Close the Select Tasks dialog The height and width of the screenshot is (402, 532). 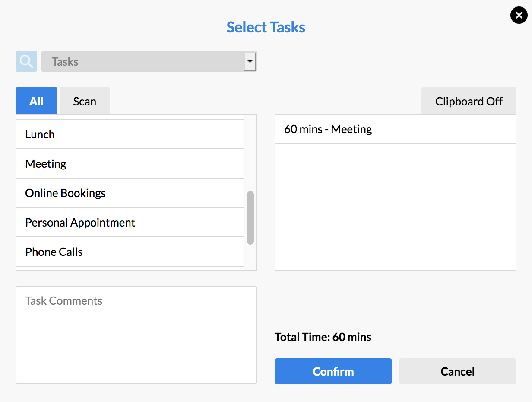(519, 15)
